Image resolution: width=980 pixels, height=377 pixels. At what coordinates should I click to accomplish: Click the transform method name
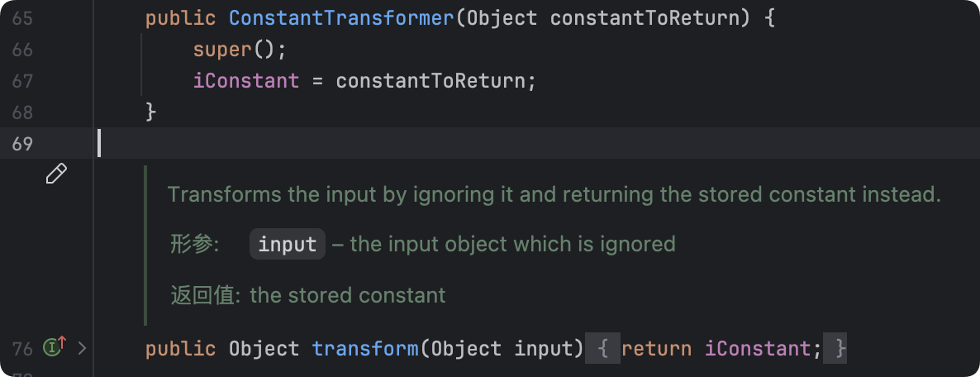point(365,349)
